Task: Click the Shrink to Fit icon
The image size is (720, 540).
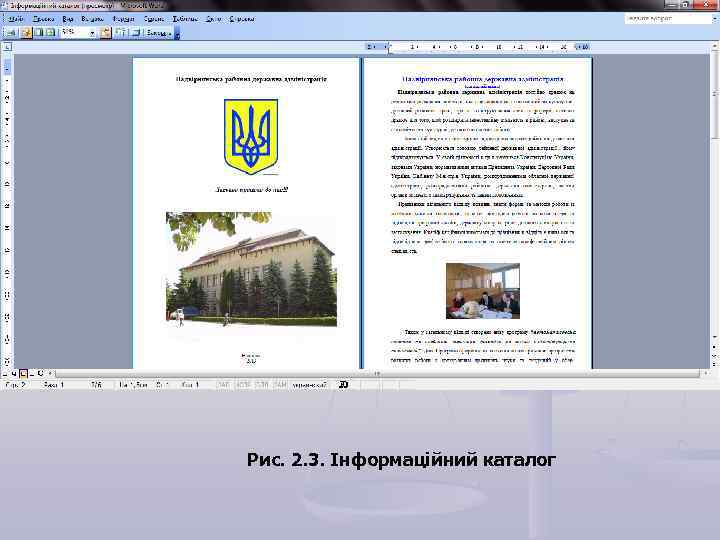Action: point(121,33)
